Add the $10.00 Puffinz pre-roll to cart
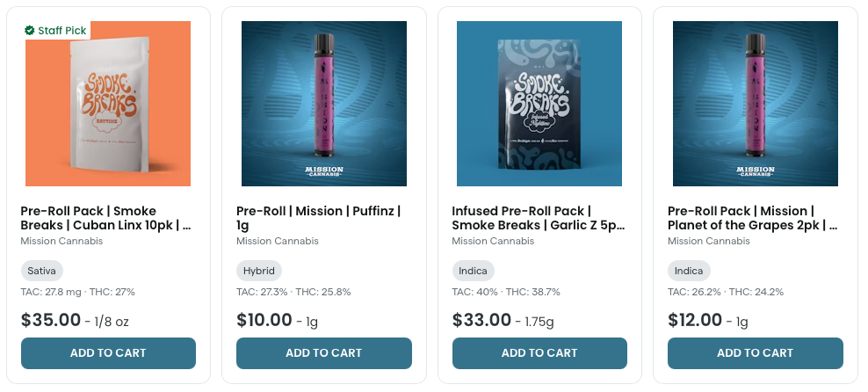Image resolution: width=868 pixels, height=392 pixels. [323, 353]
